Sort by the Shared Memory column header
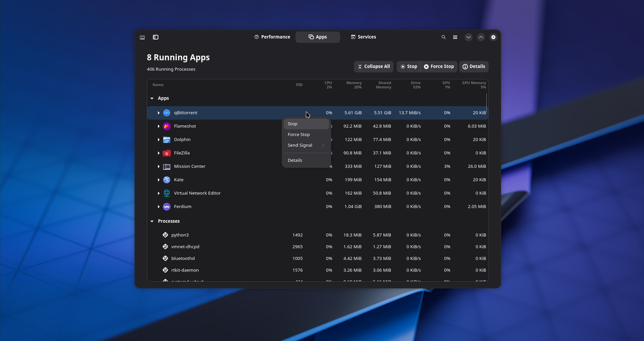644x341 pixels. tap(383, 85)
